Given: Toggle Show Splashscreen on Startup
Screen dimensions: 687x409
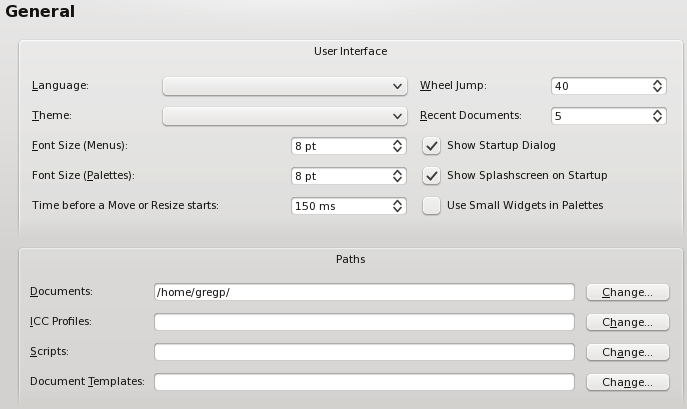Looking at the screenshot, I should 432,176.
